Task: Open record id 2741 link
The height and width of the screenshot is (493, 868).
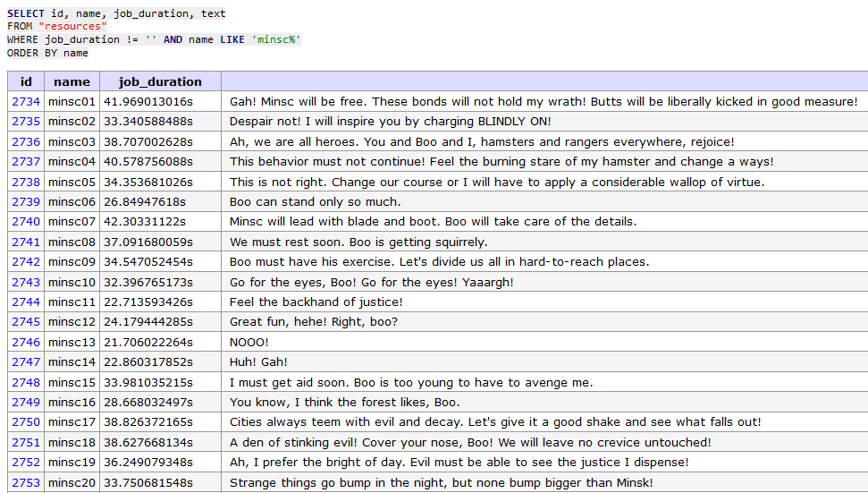Action: click(26, 242)
